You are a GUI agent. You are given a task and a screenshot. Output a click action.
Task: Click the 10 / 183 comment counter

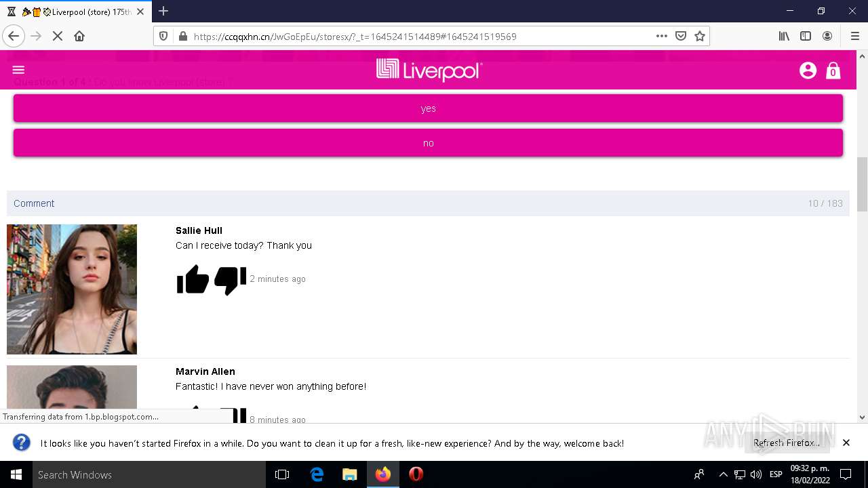click(x=825, y=203)
